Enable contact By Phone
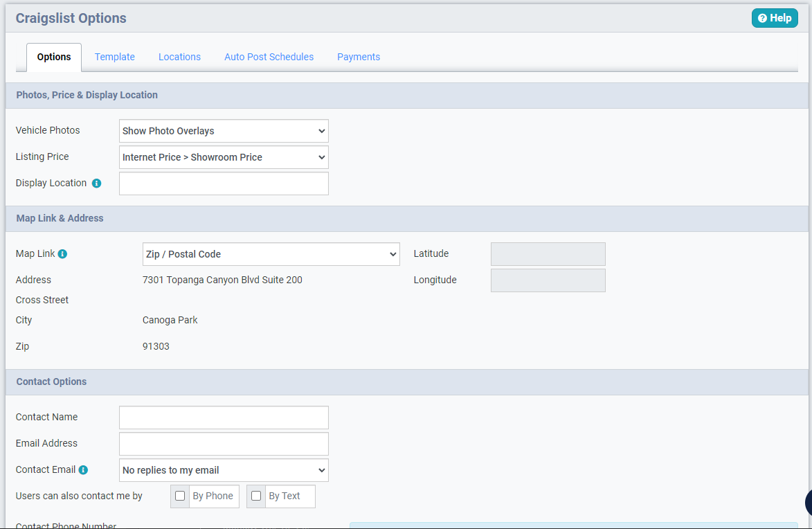Screen dimensions: 812x529 click(x=179, y=496)
